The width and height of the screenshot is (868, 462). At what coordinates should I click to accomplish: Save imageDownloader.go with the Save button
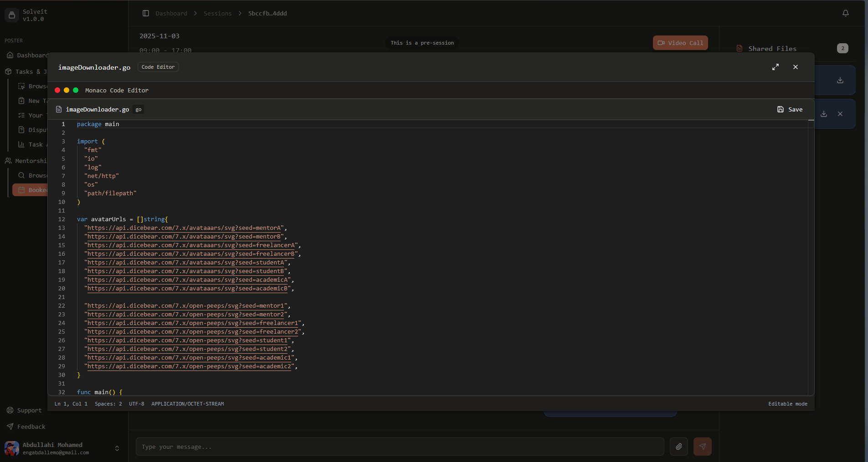(790, 109)
